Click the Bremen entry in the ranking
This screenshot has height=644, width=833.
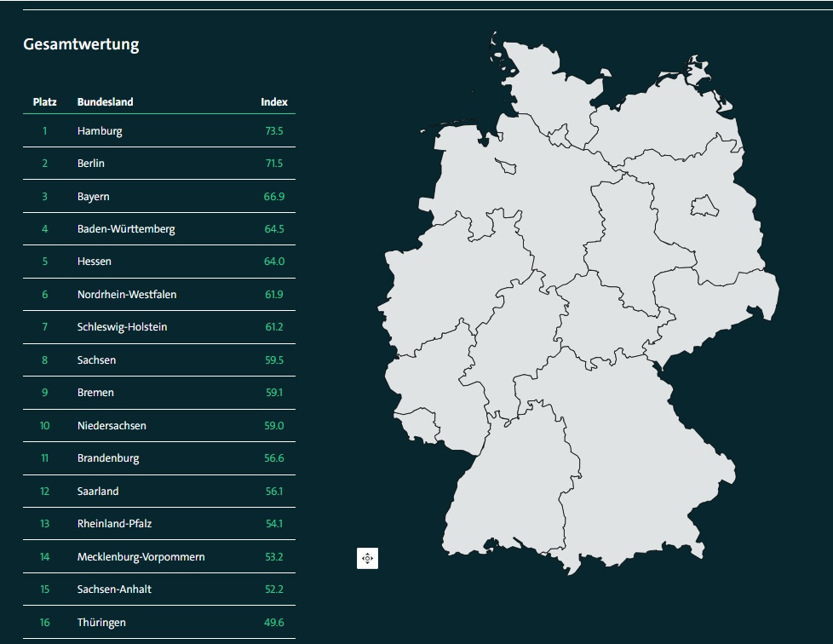[159, 392]
